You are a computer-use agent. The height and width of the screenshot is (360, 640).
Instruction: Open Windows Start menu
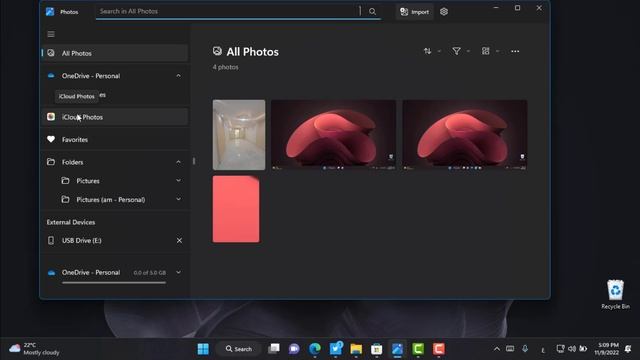click(x=203, y=349)
